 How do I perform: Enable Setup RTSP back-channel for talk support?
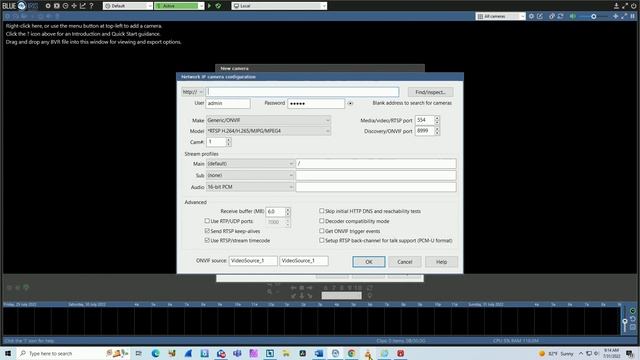(x=322, y=240)
